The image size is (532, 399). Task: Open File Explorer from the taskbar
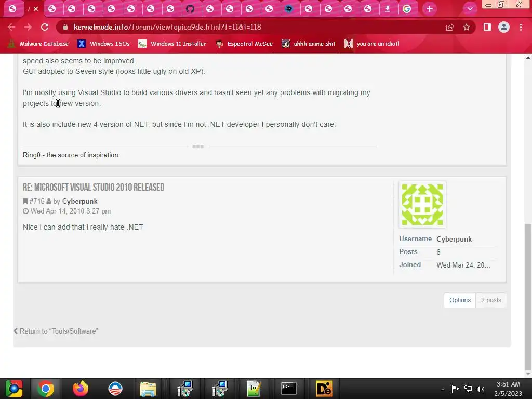148,389
